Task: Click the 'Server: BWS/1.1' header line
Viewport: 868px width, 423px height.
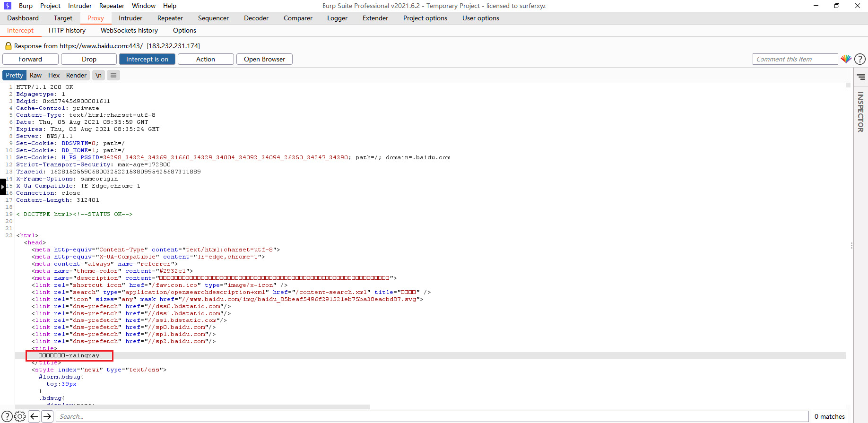Action: [44, 136]
